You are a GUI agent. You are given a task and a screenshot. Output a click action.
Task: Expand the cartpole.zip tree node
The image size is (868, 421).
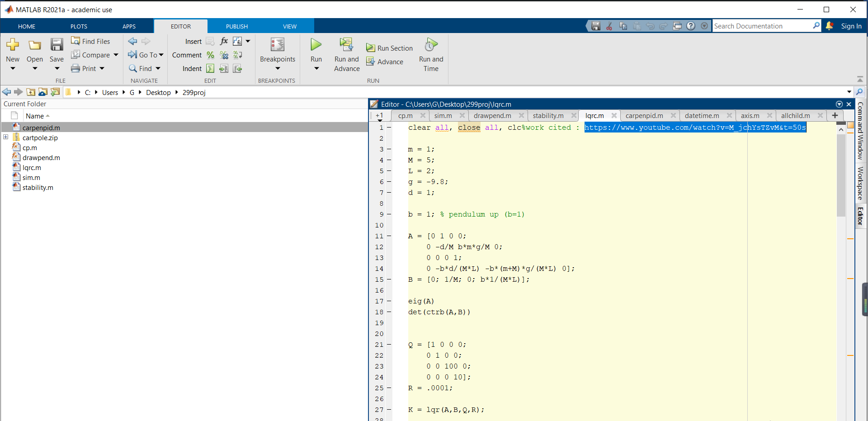tap(6, 137)
